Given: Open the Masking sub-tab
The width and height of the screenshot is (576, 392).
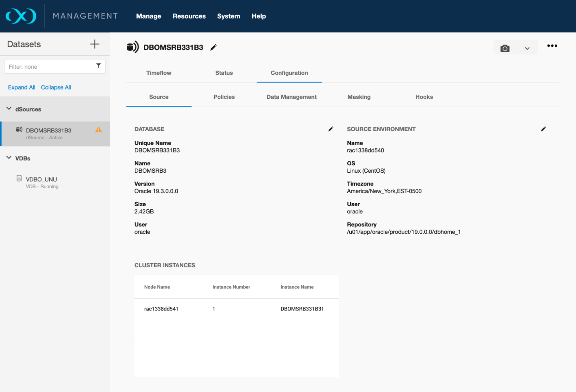Looking at the screenshot, I should 359,97.
